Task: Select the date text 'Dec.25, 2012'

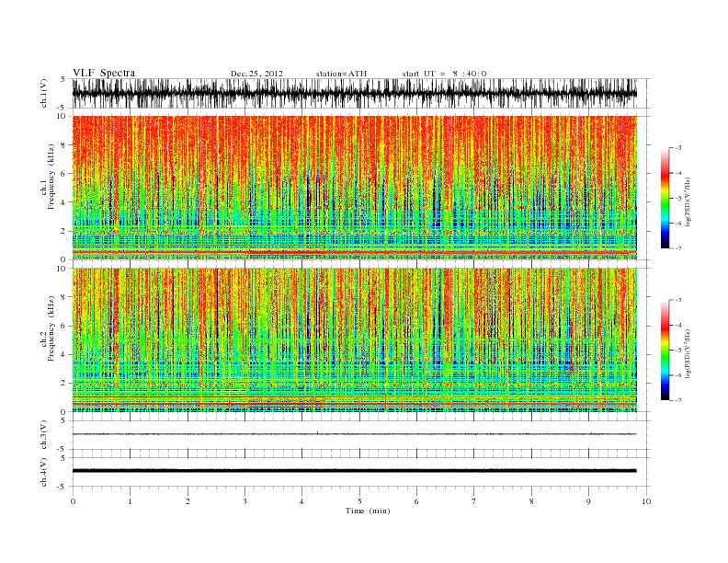Action: [x=256, y=74]
